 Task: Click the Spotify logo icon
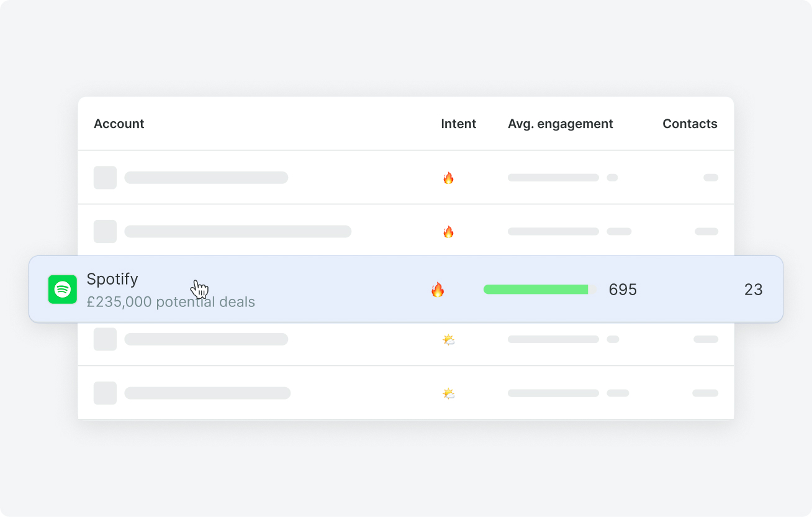[63, 290]
